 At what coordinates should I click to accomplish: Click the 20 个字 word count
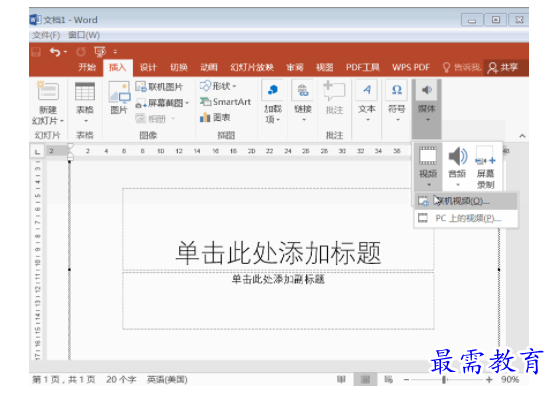121,380
